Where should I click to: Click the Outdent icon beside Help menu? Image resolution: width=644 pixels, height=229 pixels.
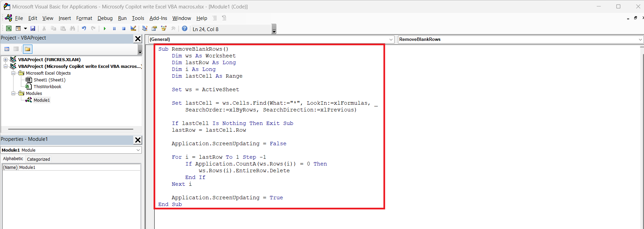click(224, 18)
